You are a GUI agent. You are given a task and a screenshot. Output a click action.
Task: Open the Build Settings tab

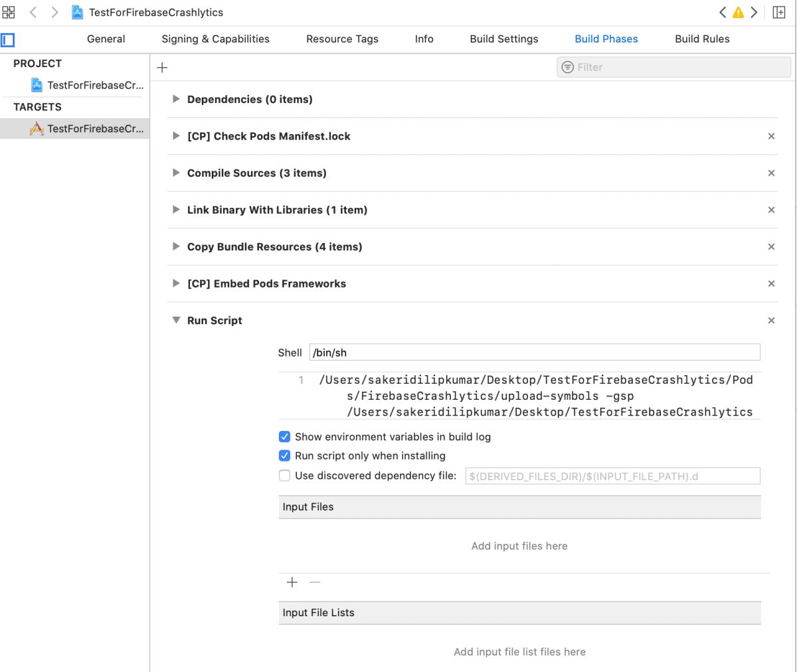coord(504,39)
